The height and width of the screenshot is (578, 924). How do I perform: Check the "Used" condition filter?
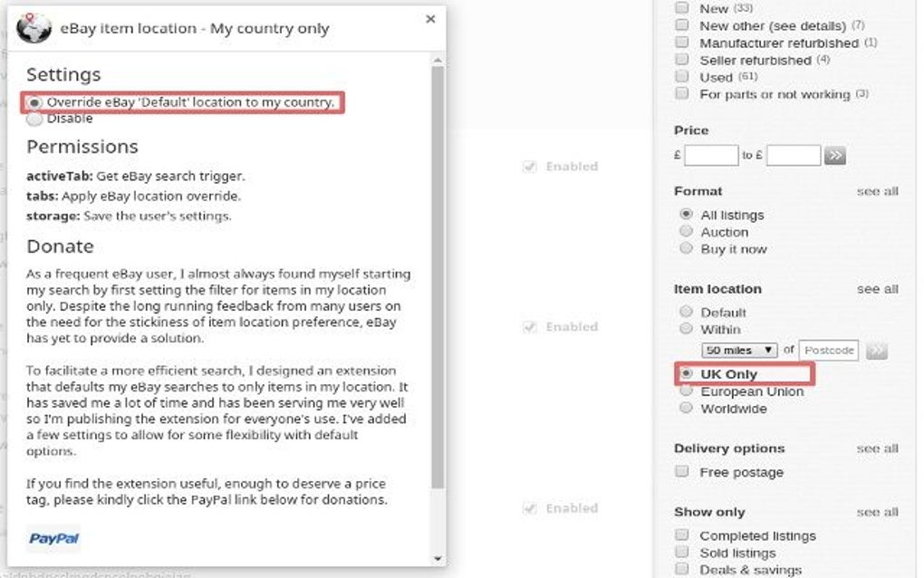pyautogui.click(x=682, y=77)
